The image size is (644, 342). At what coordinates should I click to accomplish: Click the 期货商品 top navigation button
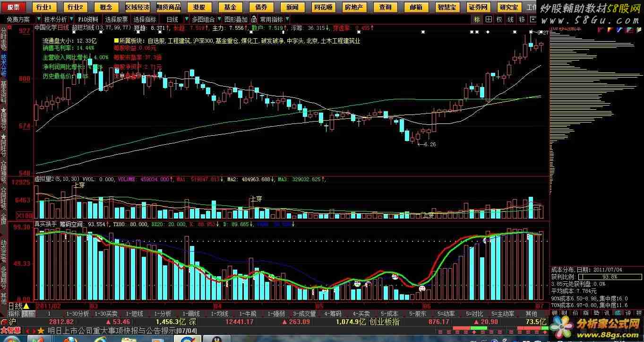point(168,7)
